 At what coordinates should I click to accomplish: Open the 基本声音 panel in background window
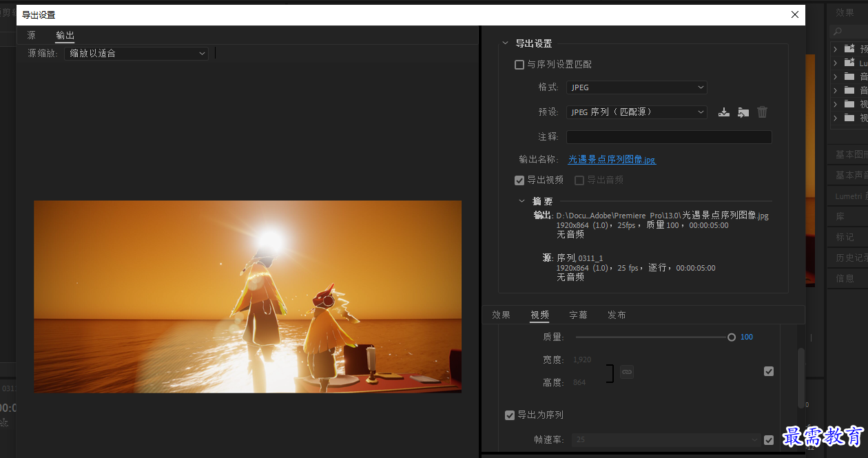pos(851,174)
